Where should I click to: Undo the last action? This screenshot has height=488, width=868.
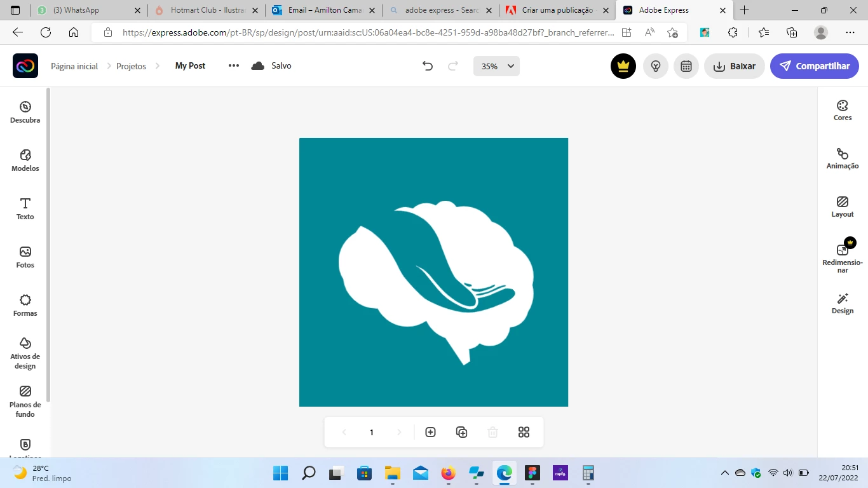click(x=428, y=66)
